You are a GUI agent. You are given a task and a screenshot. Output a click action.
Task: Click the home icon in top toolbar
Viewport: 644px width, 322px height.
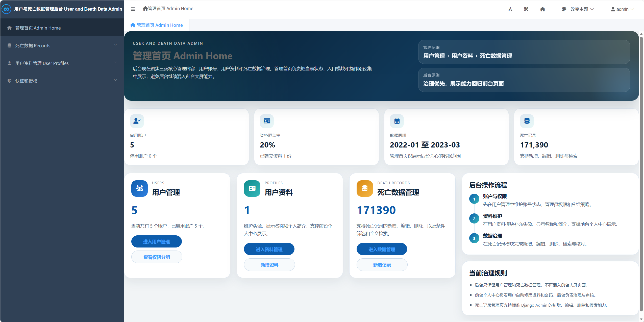click(542, 9)
